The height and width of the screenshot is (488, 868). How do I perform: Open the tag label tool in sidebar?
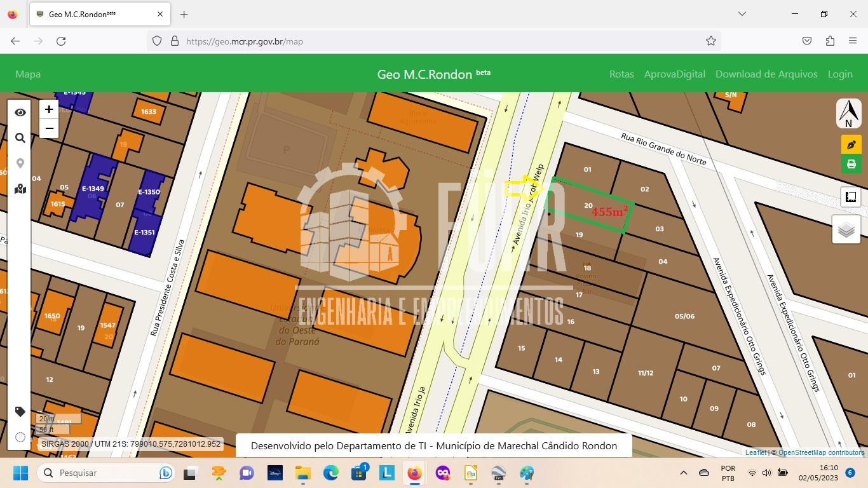coord(20,412)
